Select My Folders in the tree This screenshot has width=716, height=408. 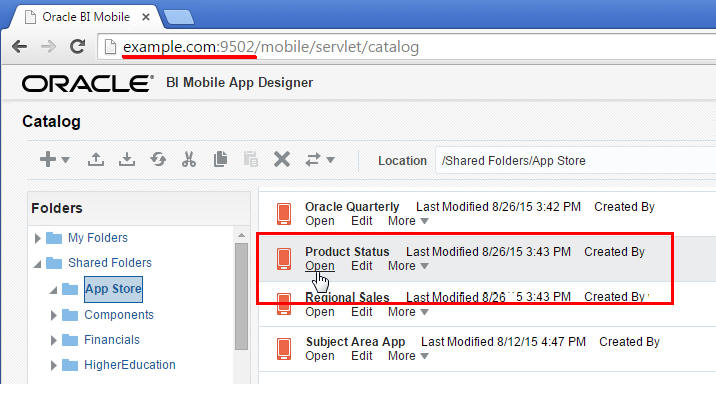pos(98,238)
